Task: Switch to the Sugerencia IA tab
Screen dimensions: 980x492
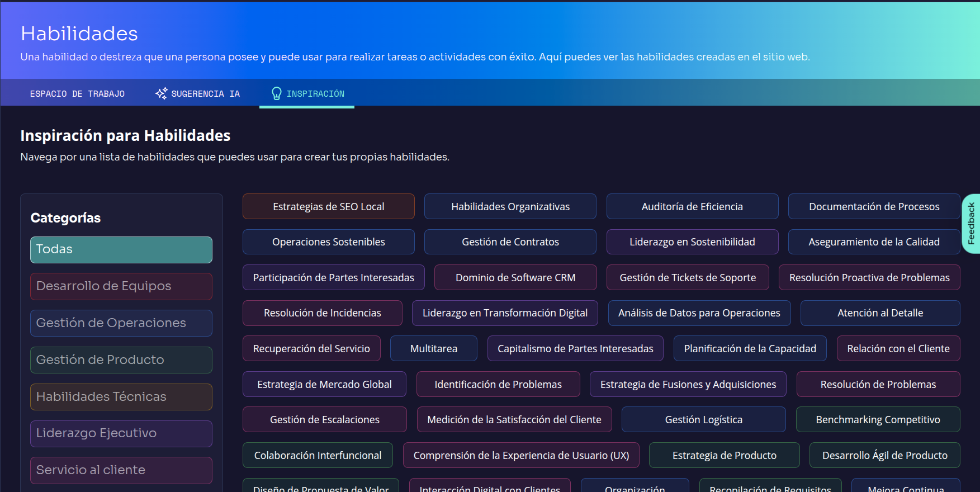Action: click(205, 94)
